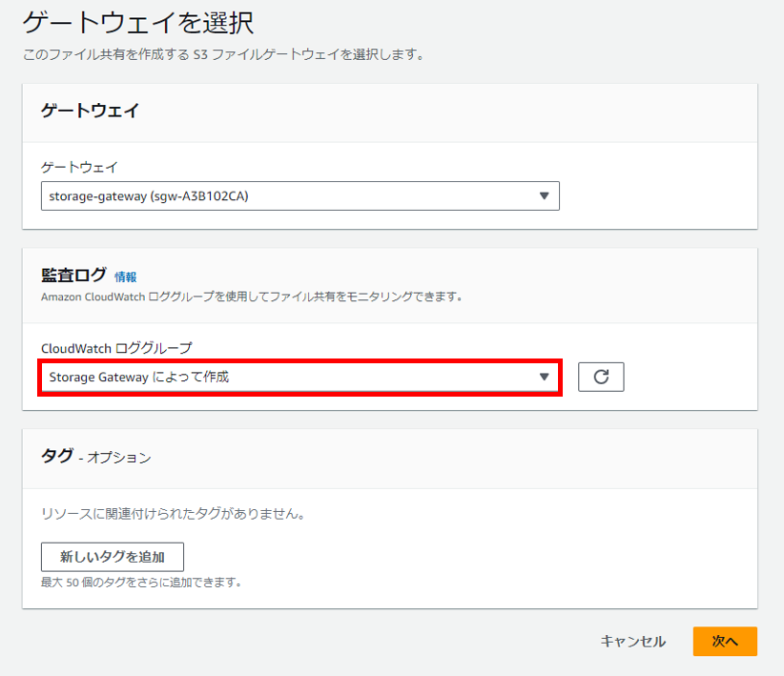The width and height of the screenshot is (784, 676).
Task: Click the タグ - オプション section heading
Action: coord(96,457)
